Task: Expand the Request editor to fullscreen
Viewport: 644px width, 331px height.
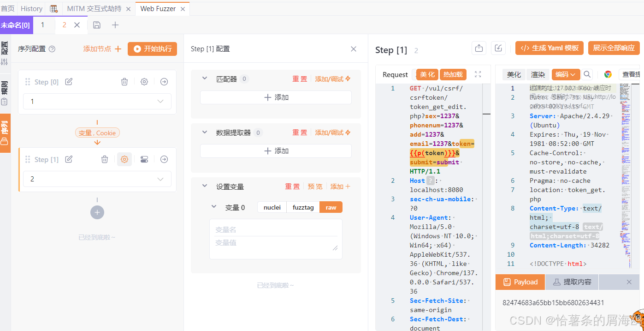Action: click(x=478, y=74)
